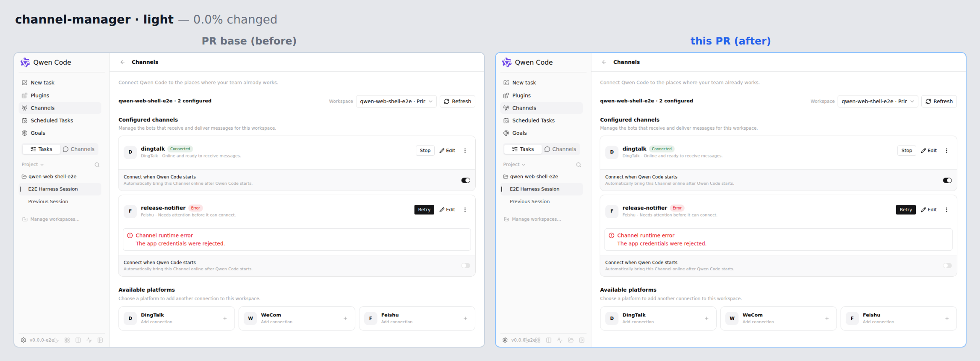Viewport: 980px width, 361px height.
Task: Toggle release-notifier connect-on-start switch in before panel
Action: point(466,266)
